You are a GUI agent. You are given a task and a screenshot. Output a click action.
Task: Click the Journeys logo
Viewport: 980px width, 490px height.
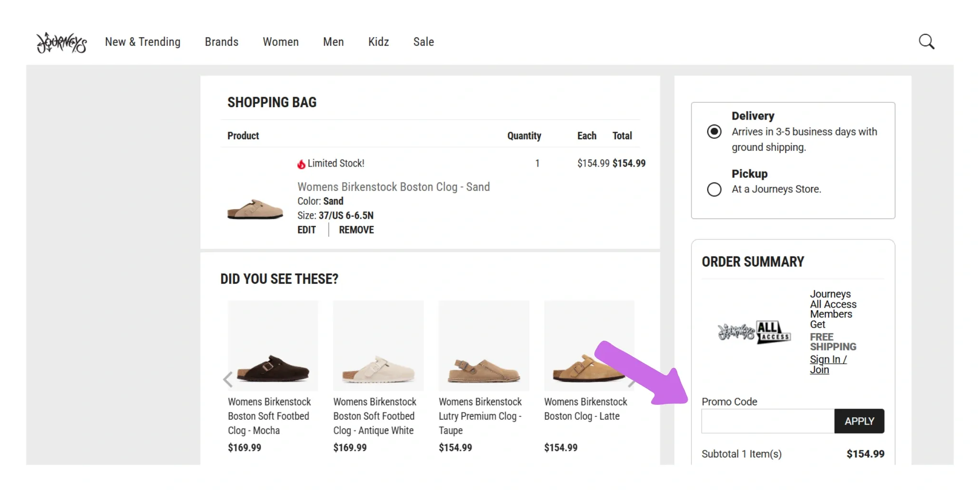coord(61,43)
